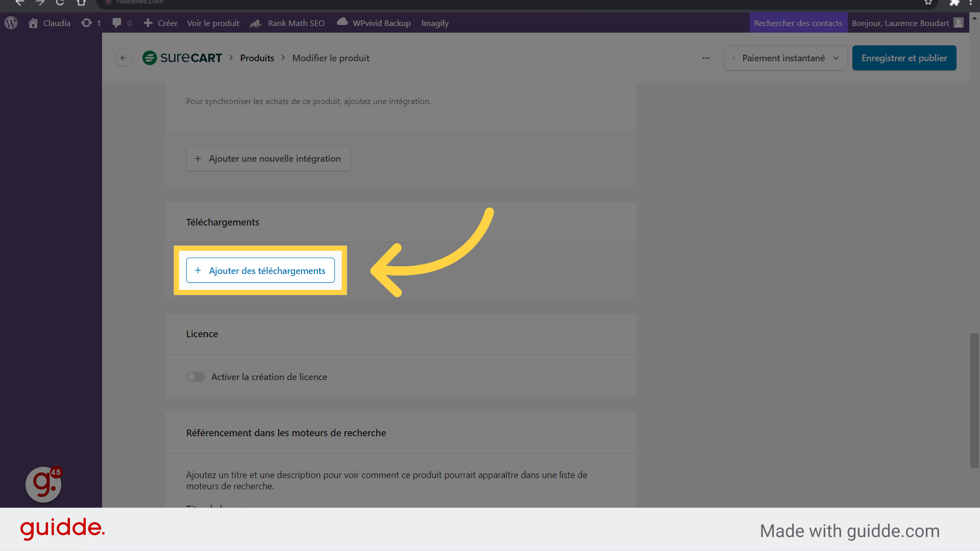Screen dimensions: 980x551
Task: Open Voir le produit in admin bar
Action: pyautogui.click(x=213, y=23)
